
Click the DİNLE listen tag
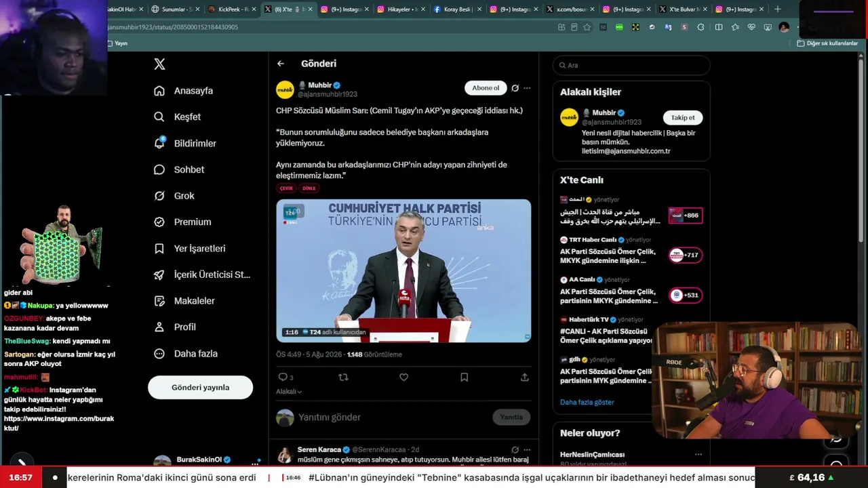(309, 188)
